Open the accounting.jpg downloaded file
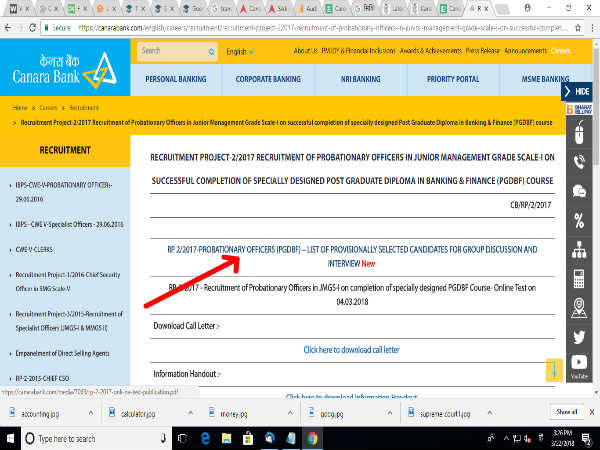 (40, 414)
